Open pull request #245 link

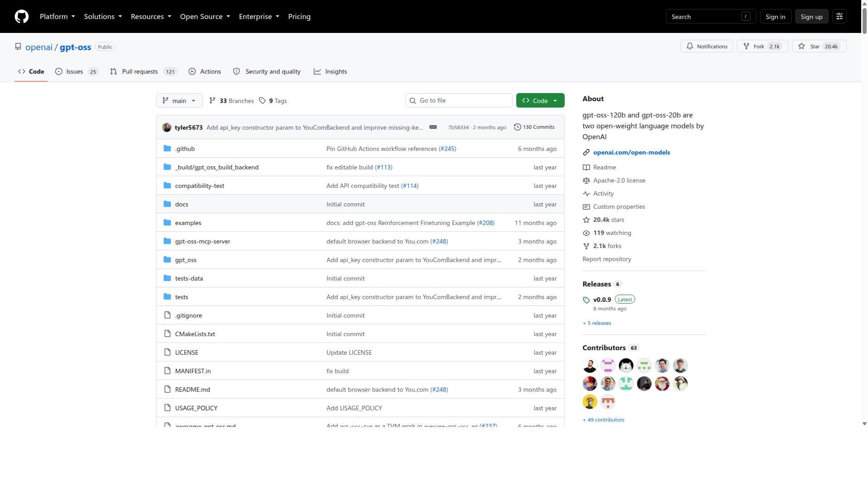click(x=448, y=149)
